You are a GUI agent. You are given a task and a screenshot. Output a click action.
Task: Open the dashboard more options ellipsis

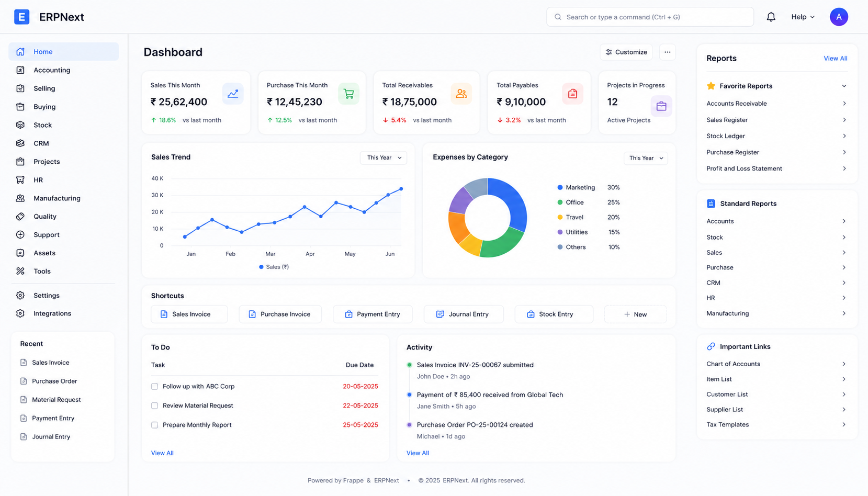pos(667,52)
